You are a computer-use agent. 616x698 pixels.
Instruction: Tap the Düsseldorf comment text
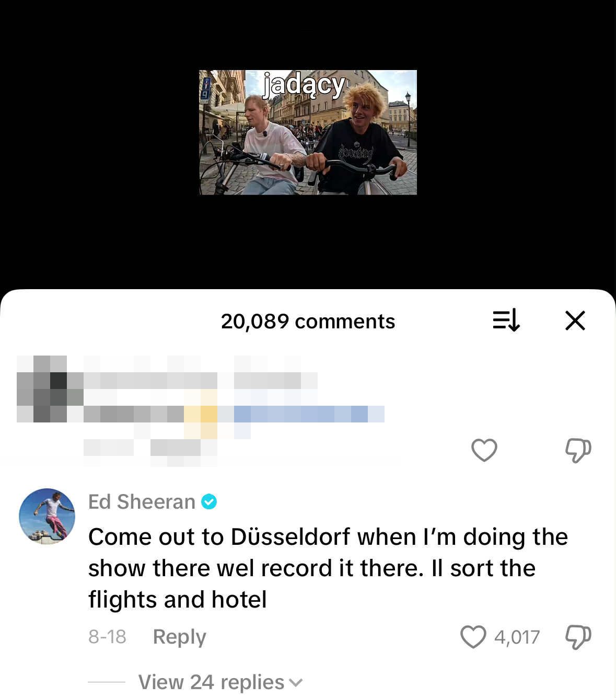328,568
